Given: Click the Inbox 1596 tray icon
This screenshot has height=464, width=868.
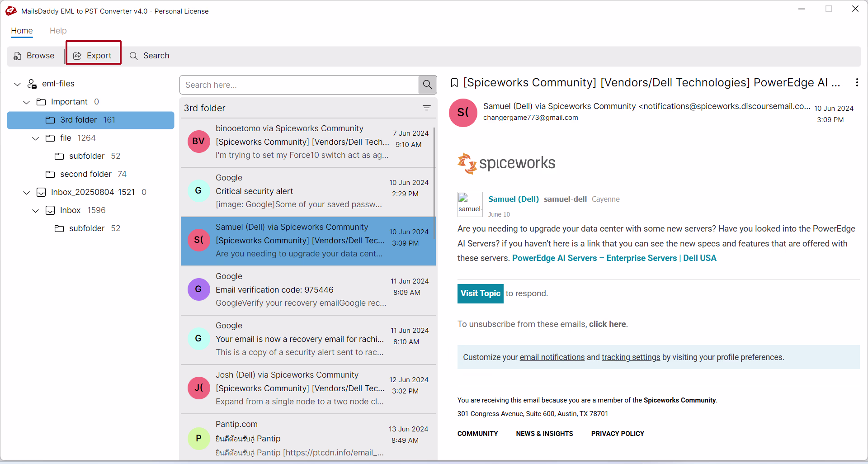Looking at the screenshot, I should click(50, 210).
